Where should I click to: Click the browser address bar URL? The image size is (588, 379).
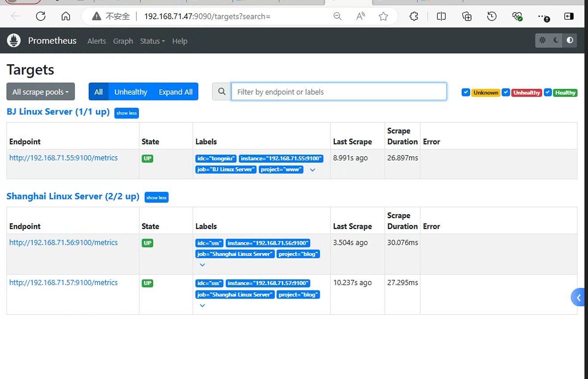[207, 17]
